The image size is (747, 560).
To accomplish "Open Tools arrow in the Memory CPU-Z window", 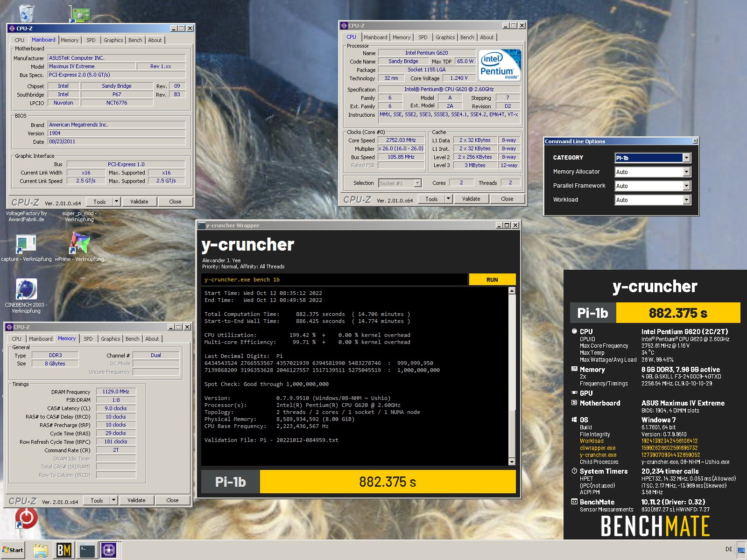I will 113,500.
